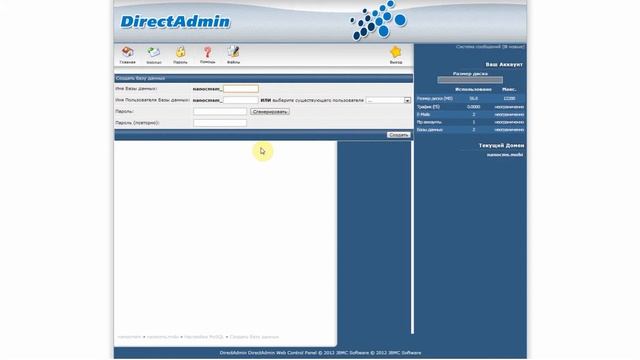Click the Пароль (повторно) repeat field
Screen dimensions: 640x360
(220, 123)
